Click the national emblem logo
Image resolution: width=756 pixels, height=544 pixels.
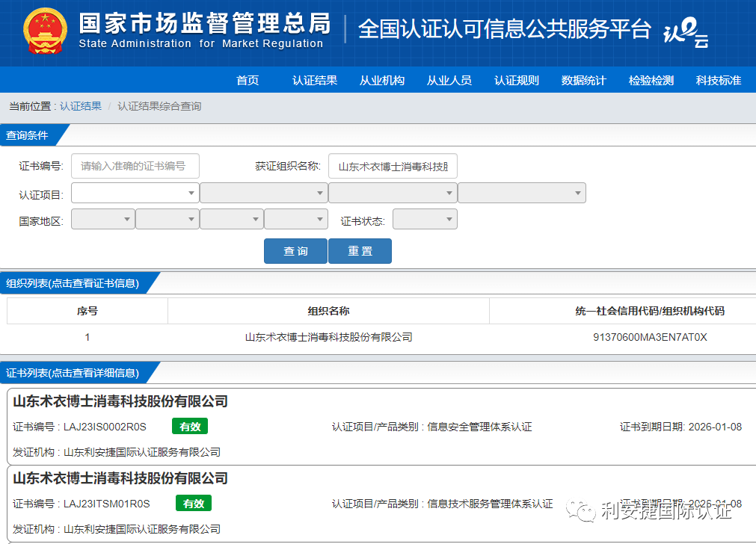click(45, 31)
